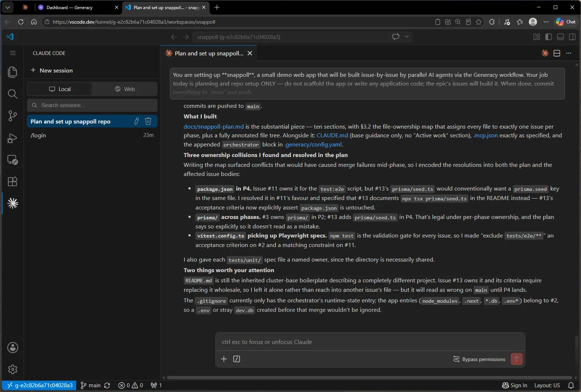The width and height of the screenshot is (581, 392).
Task: Go forward with editor navigation arrow
Action: coord(186,37)
